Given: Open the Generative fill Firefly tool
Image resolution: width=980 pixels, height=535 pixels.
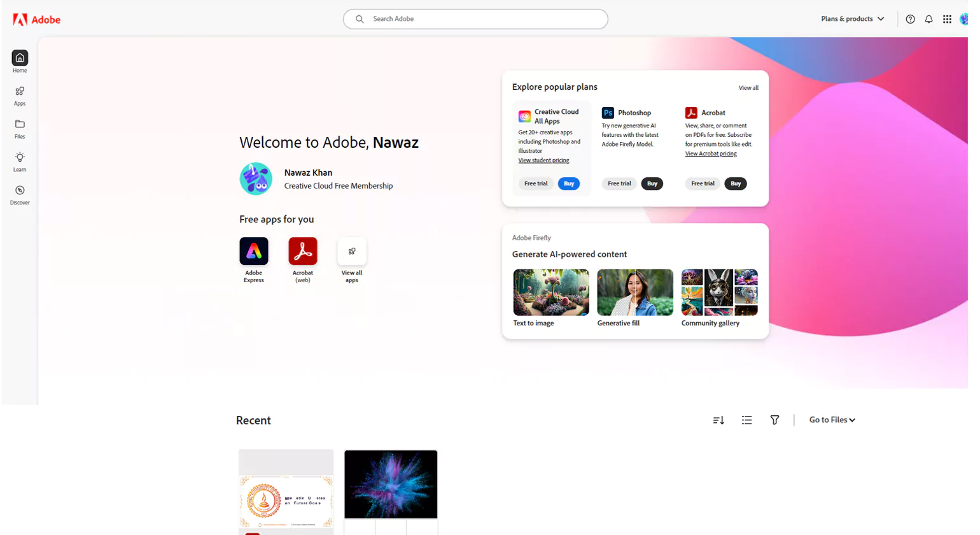Looking at the screenshot, I should click(x=634, y=292).
